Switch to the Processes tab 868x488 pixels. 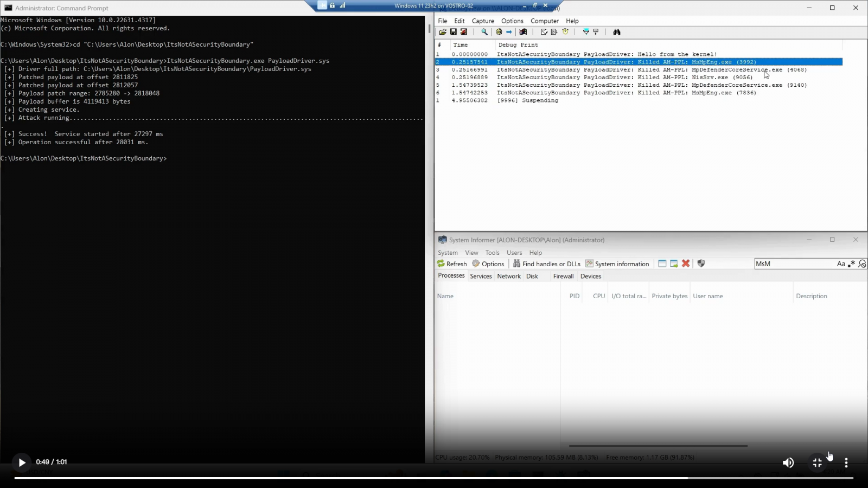point(451,275)
